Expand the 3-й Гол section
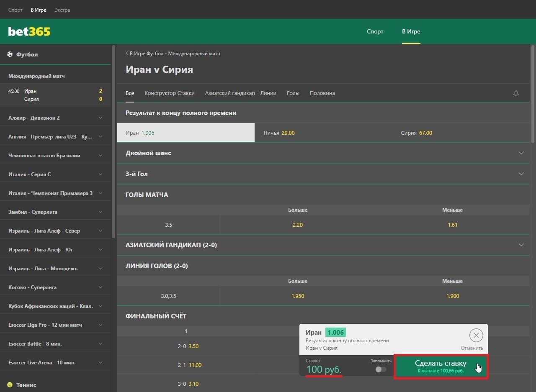The width and height of the screenshot is (536, 392). 521,174
